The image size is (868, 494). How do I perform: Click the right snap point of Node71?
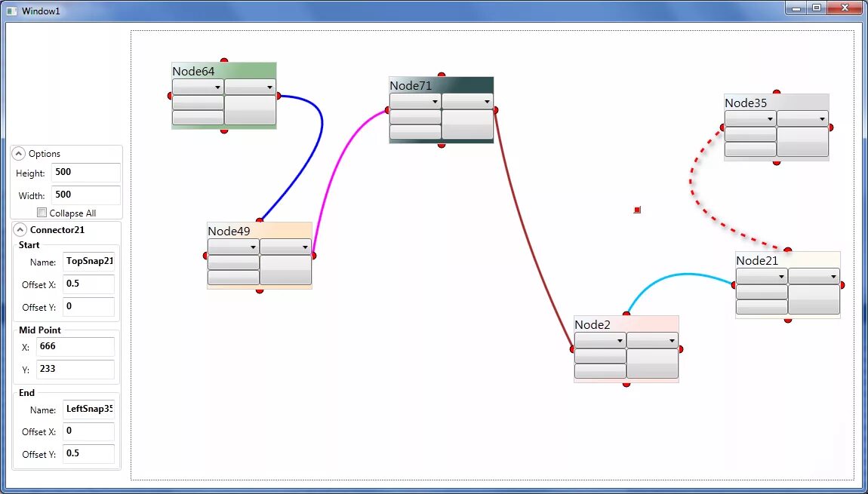coord(495,111)
